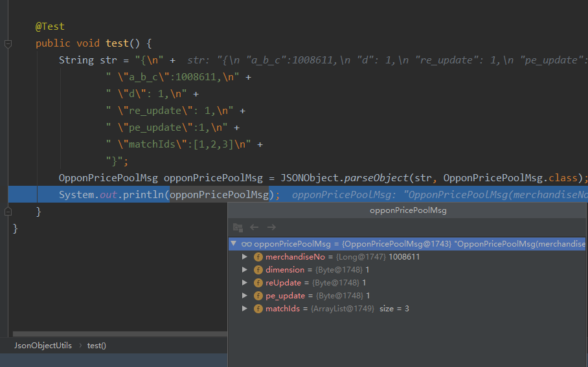Image resolution: width=588 pixels, height=367 pixels.
Task: Click the "matchIds":[1,2,3] string line
Action: (x=178, y=144)
